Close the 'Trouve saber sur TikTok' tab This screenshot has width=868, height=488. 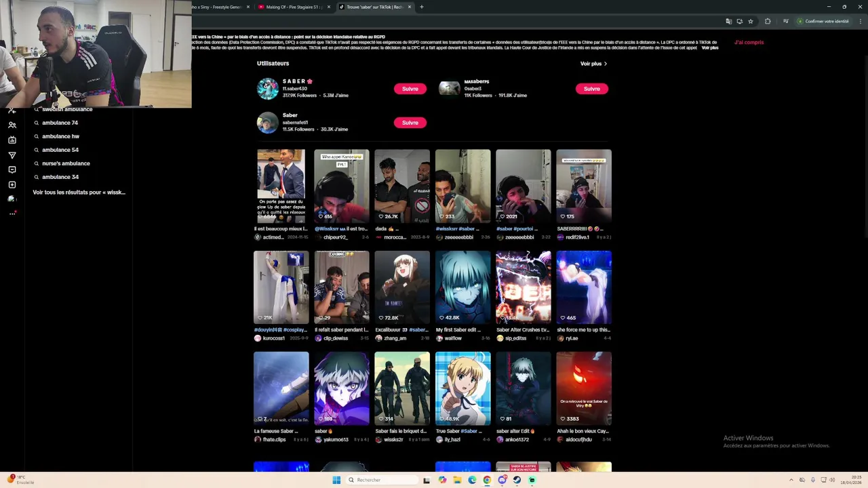[410, 7]
